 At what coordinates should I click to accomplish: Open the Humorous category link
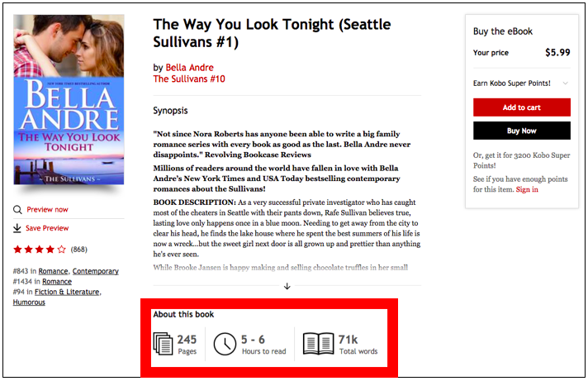click(30, 302)
